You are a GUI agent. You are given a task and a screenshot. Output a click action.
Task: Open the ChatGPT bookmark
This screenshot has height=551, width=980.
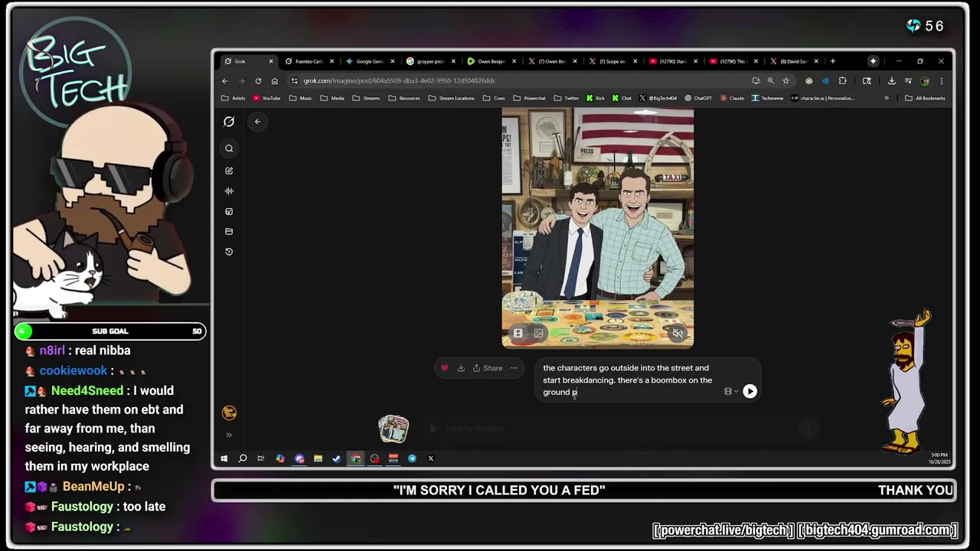click(x=697, y=98)
